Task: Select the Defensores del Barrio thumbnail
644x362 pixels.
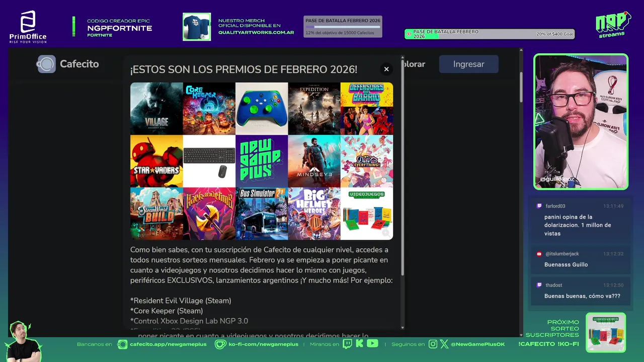Action: 367,109
